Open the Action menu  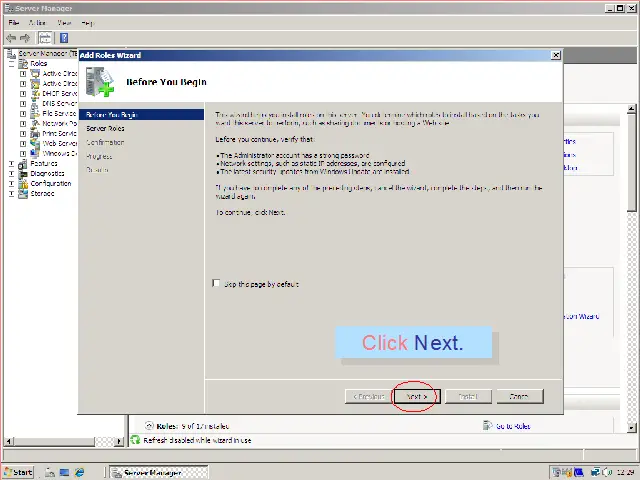(x=37, y=23)
